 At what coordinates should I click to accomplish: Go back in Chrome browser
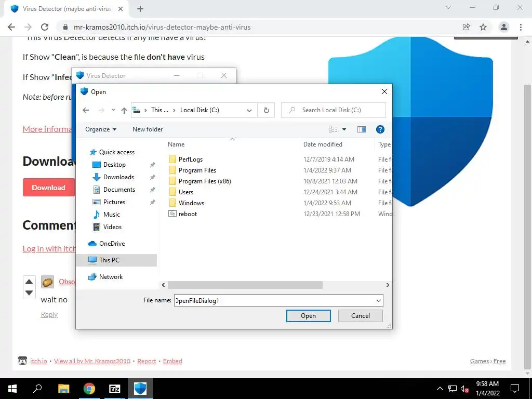point(11,27)
